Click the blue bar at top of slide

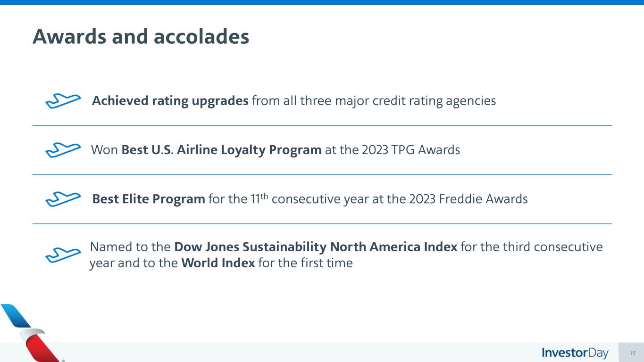tap(322, 2)
